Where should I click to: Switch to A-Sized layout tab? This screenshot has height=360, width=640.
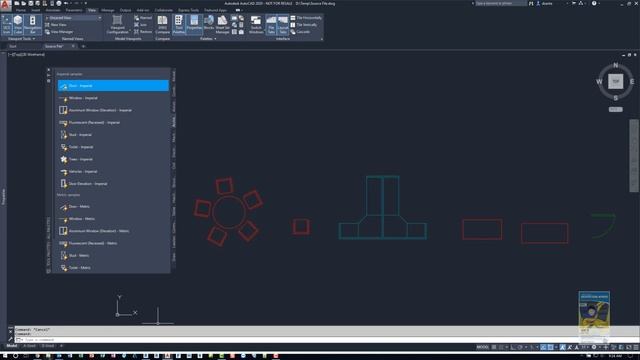29,346
